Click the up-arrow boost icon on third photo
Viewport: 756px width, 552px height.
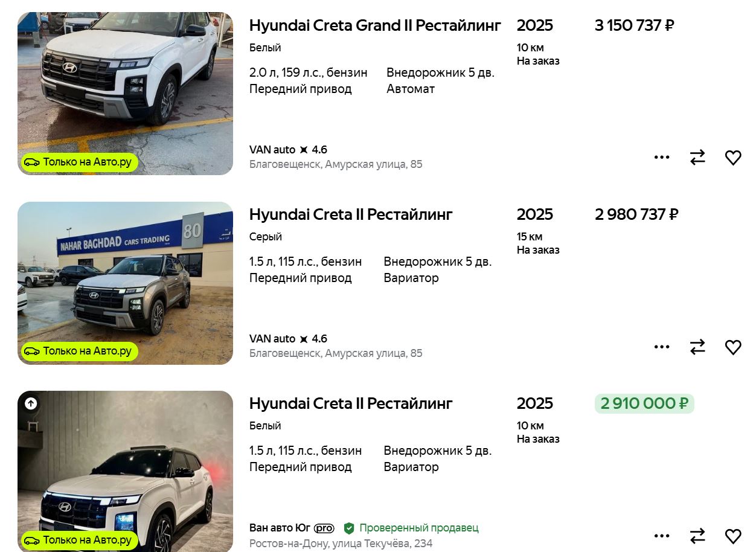(31, 403)
